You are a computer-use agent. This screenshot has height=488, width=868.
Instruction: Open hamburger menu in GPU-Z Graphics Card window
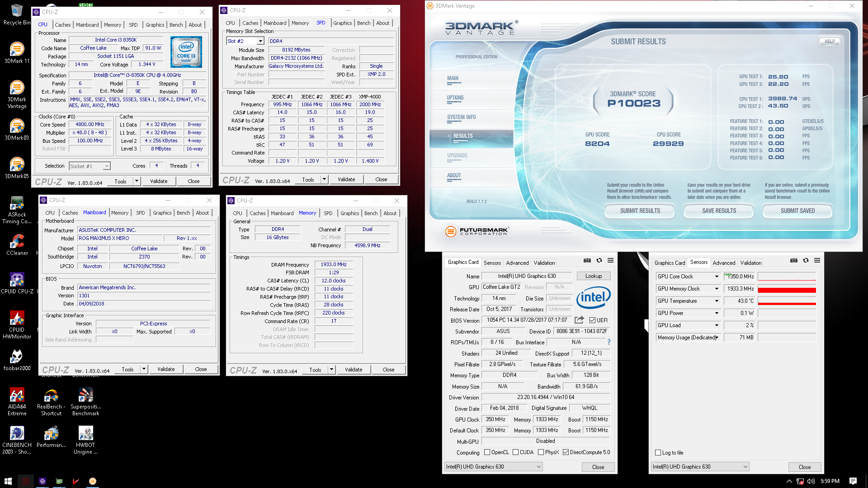click(x=610, y=260)
